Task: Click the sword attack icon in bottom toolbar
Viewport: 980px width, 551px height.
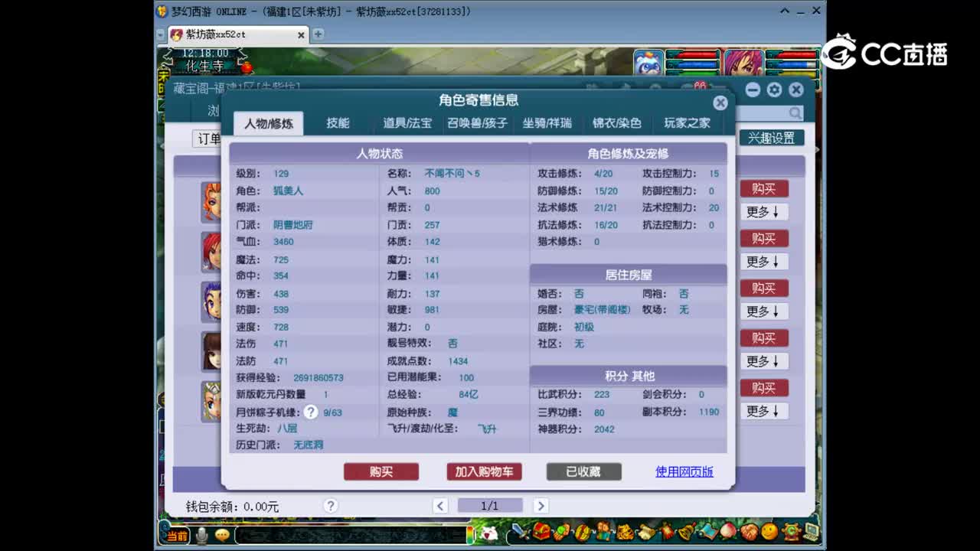Action: pos(521,531)
